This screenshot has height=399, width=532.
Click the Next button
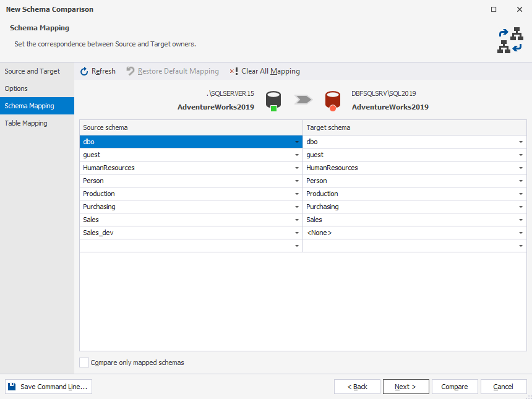click(x=406, y=386)
